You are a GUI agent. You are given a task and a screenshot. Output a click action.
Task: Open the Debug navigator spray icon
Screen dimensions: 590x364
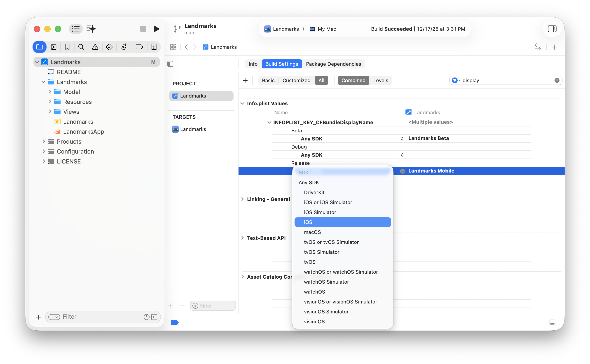(125, 47)
